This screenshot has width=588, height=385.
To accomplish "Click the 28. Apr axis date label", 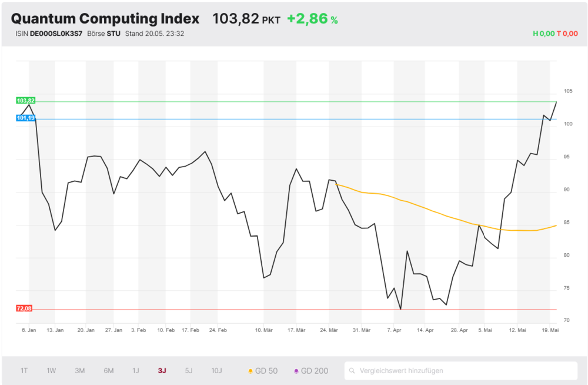I will pos(459,330).
